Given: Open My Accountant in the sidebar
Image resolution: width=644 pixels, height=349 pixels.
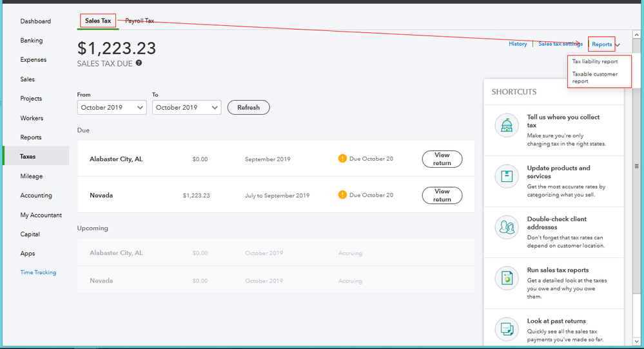Looking at the screenshot, I should click(x=41, y=215).
